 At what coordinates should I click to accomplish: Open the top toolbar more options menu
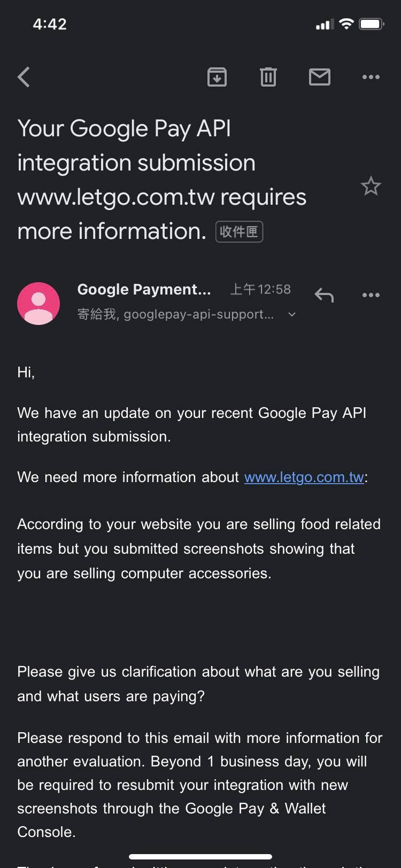(371, 77)
